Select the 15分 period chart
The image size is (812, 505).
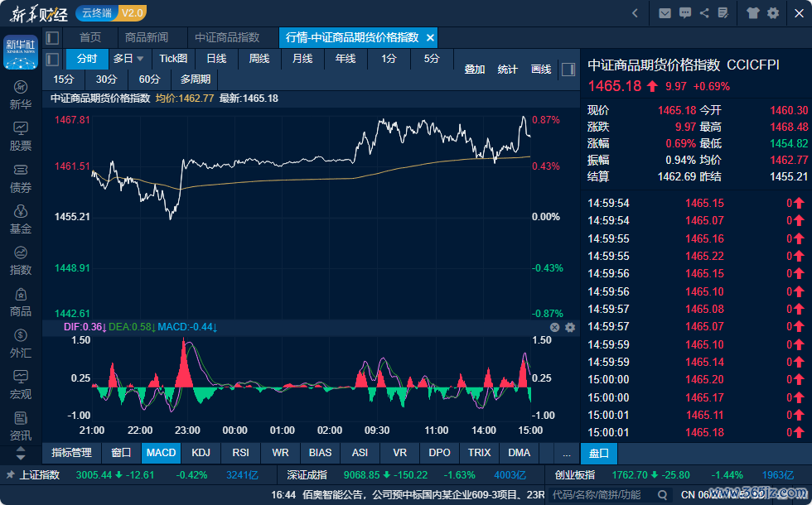[63, 79]
